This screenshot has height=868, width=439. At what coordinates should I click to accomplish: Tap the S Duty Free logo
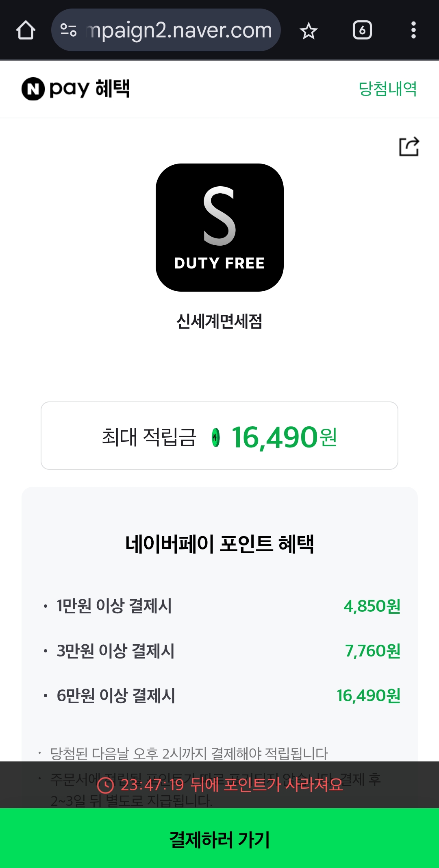pyautogui.click(x=219, y=227)
